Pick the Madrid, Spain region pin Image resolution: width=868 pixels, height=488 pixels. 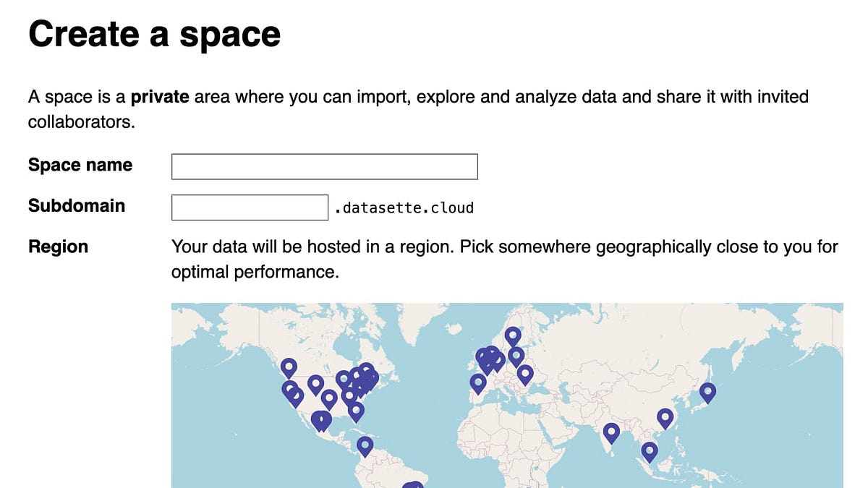[x=477, y=384]
